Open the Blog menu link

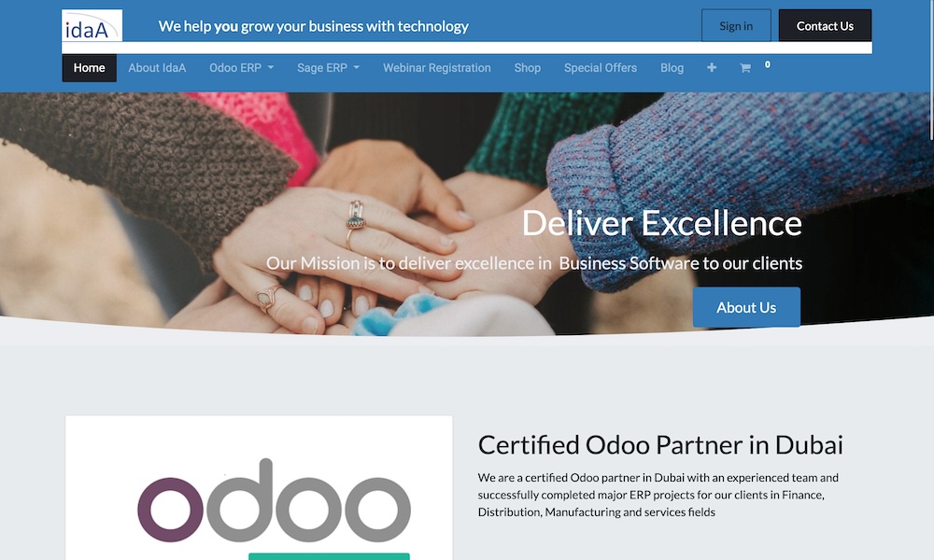pos(672,68)
